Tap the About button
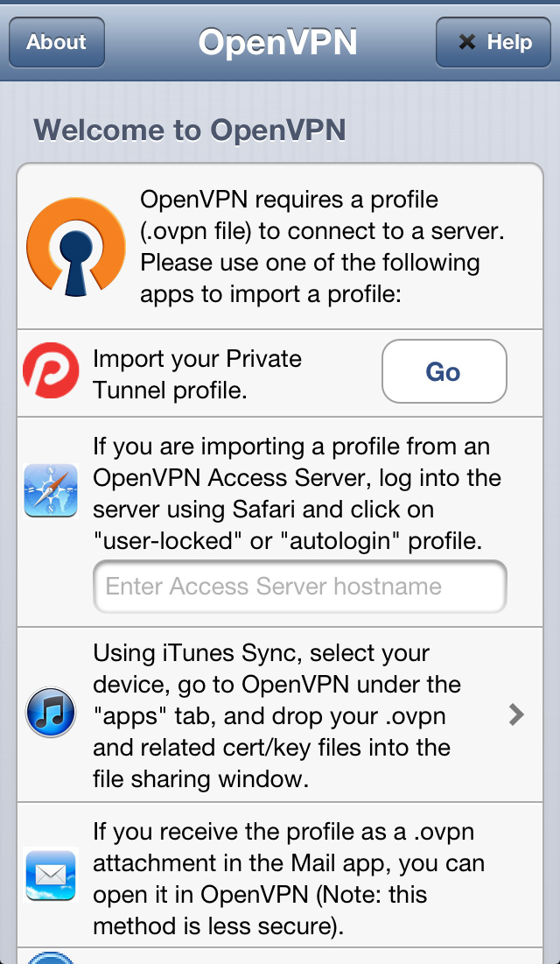 56,42
